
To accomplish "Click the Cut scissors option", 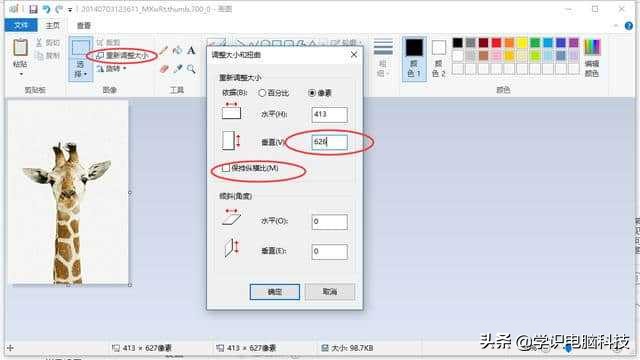I will click(x=48, y=42).
